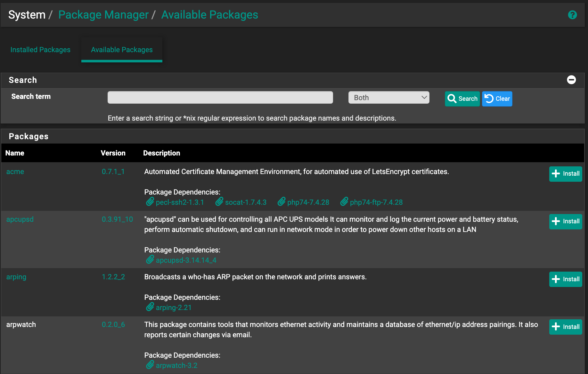Open the acme package name link
Screen dimensions: 588x374
[15, 172]
